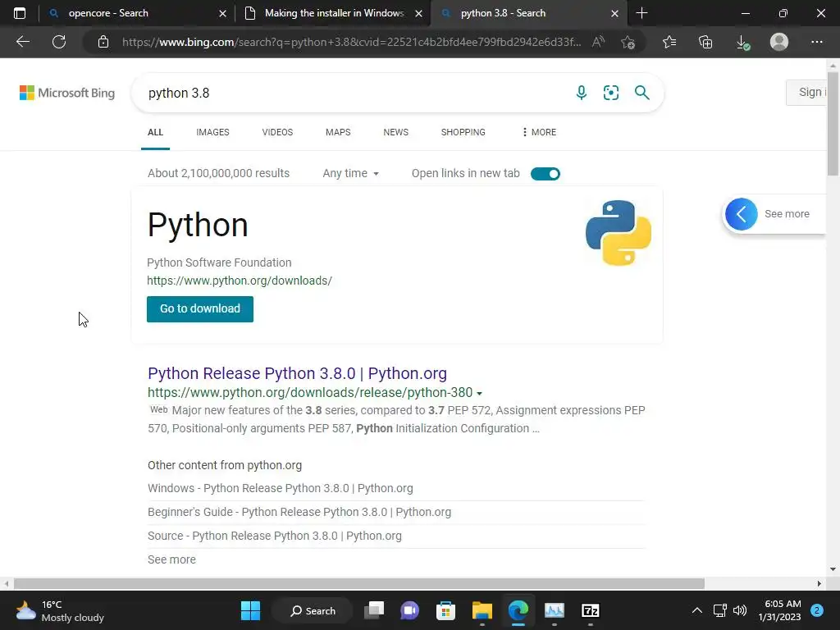Open the Favorites list icon

[x=669, y=42]
